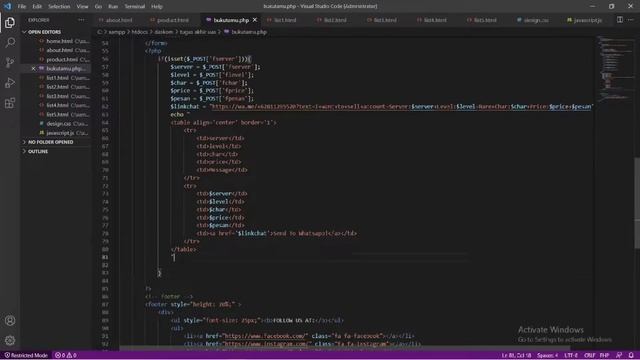Switch to the list5.html tab
640x360 pixels.
(485, 20)
